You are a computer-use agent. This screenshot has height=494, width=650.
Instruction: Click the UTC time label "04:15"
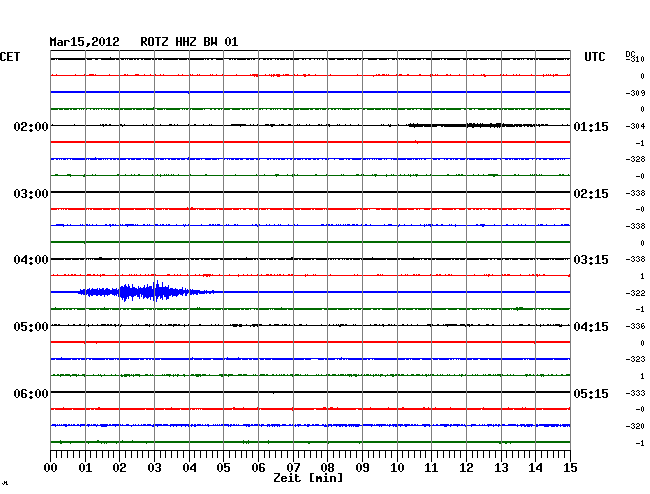(x=591, y=327)
